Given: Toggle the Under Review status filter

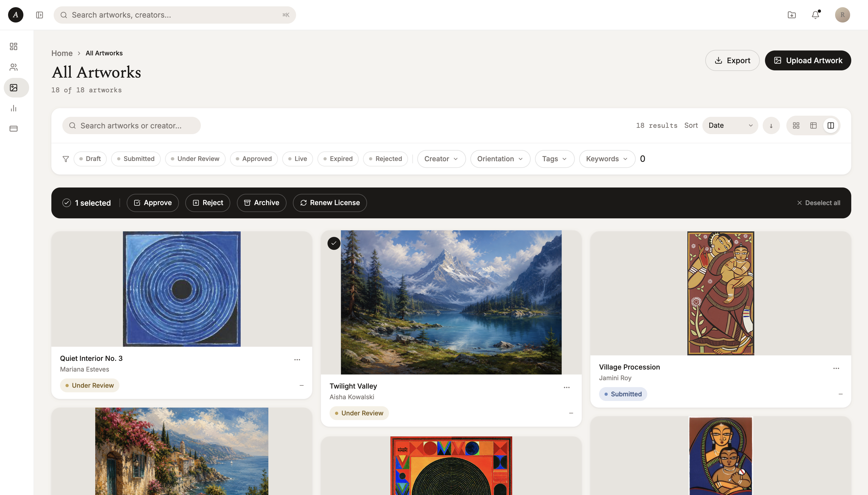Looking at the screenshot, I should [x=195, y=159].
